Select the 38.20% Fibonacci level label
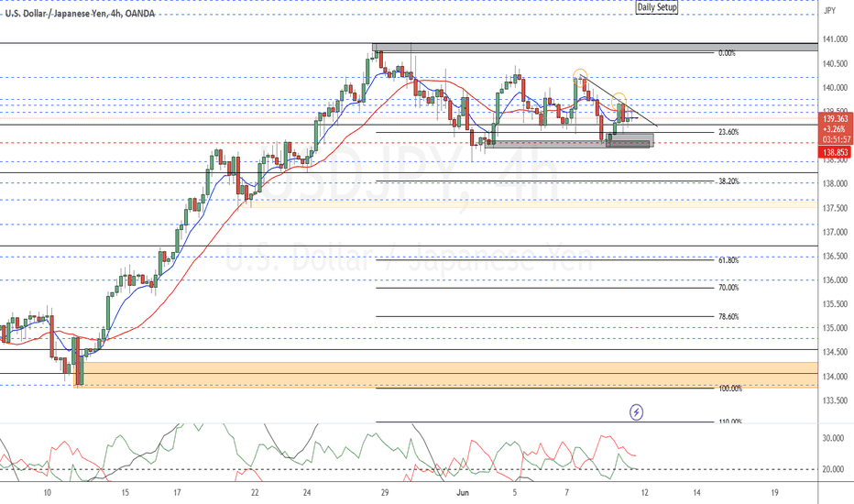 tap(728, 181)
